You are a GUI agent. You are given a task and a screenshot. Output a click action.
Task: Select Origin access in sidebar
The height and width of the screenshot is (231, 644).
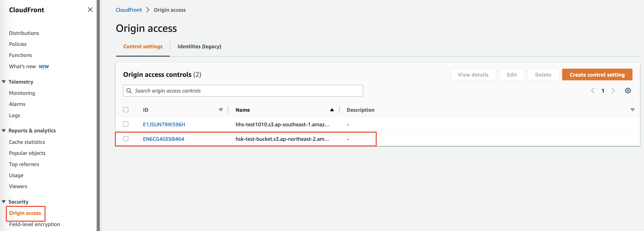[25, 213]
